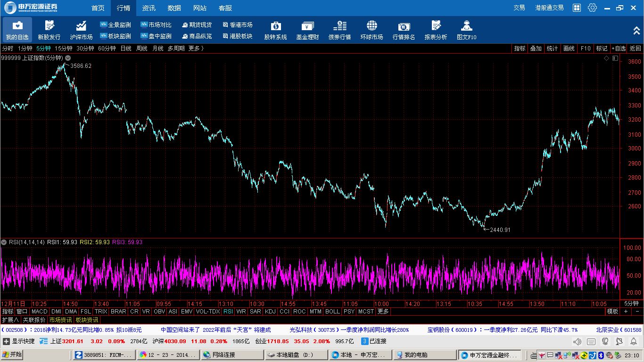Open dropdown arrow beside RSI(14,14,14)
644x362 pixels.
coord(4,242)
